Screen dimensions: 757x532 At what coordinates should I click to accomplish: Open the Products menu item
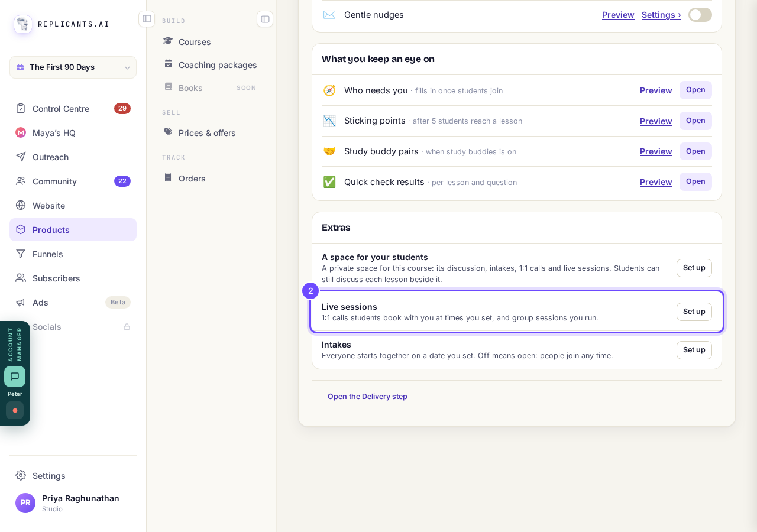coord(73,229)
